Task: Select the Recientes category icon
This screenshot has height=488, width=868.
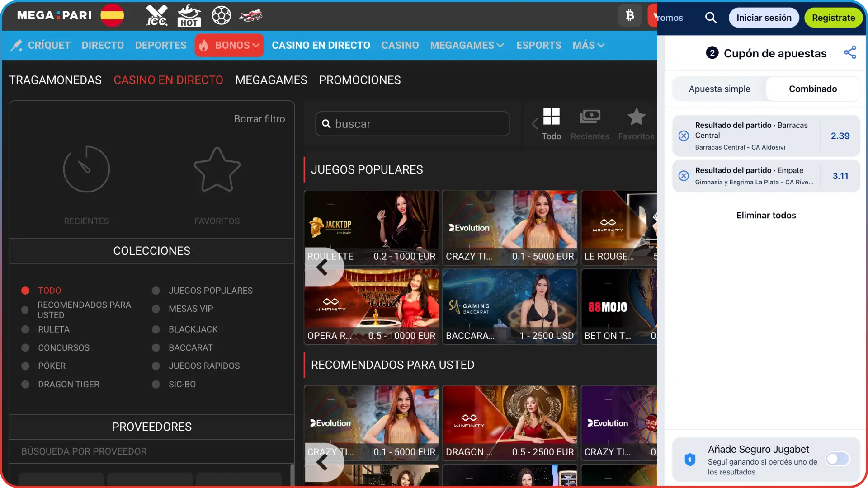Action: point(590,117)
